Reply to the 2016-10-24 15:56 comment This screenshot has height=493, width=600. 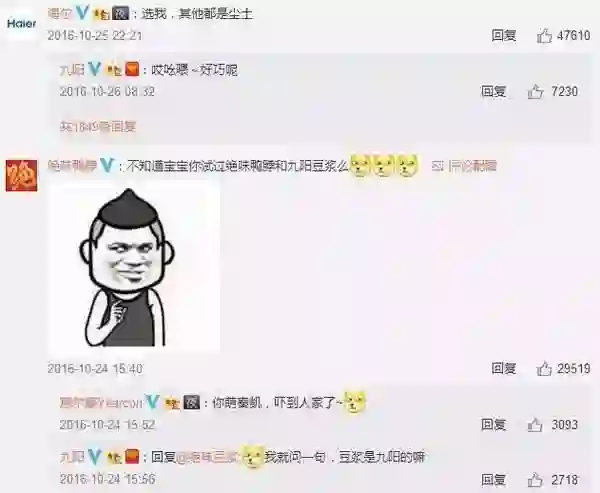(494, 480)
